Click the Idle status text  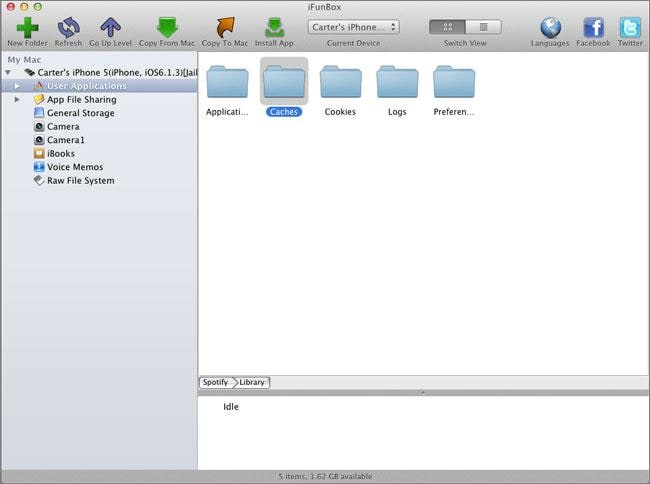pos(231,407)
